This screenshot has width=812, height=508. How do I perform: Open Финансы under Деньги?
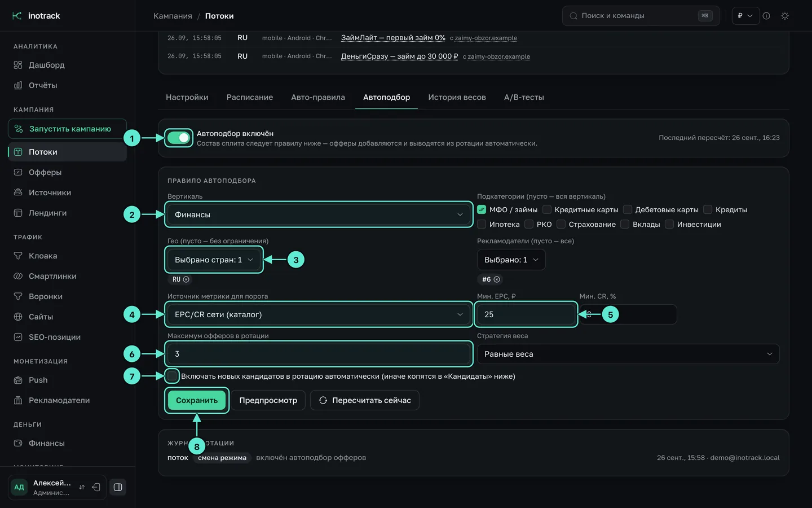point(67,443)
